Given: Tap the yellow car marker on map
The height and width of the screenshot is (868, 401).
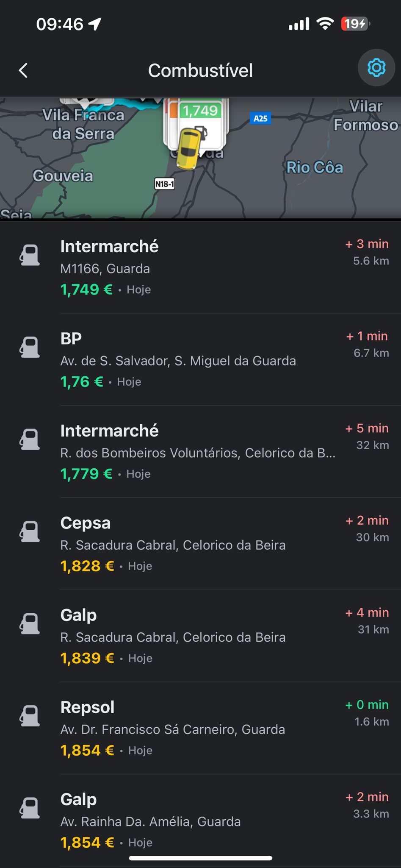Looking at the screenshot, I should (188, 148).
